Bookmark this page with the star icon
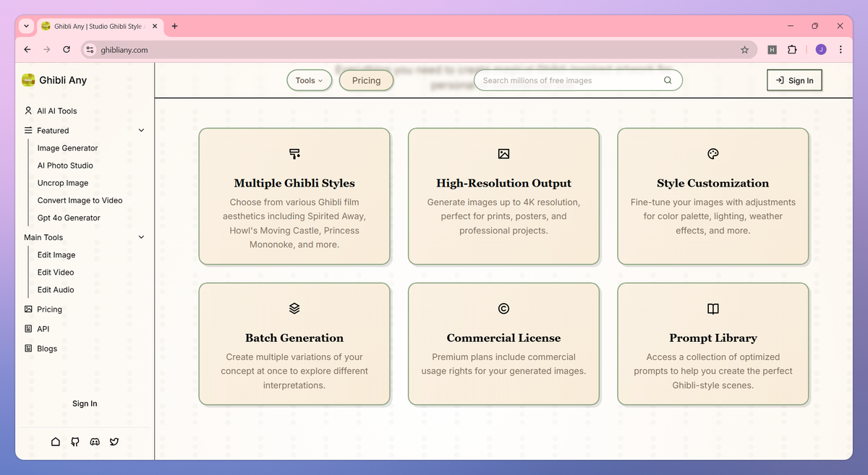This screenshot has height=475, width=868. coord(744,50)
